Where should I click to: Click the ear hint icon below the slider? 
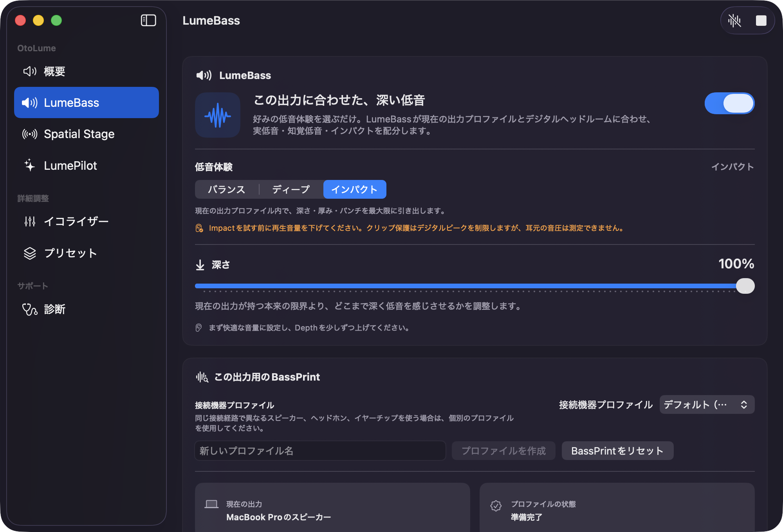click(x=198, y=328)
